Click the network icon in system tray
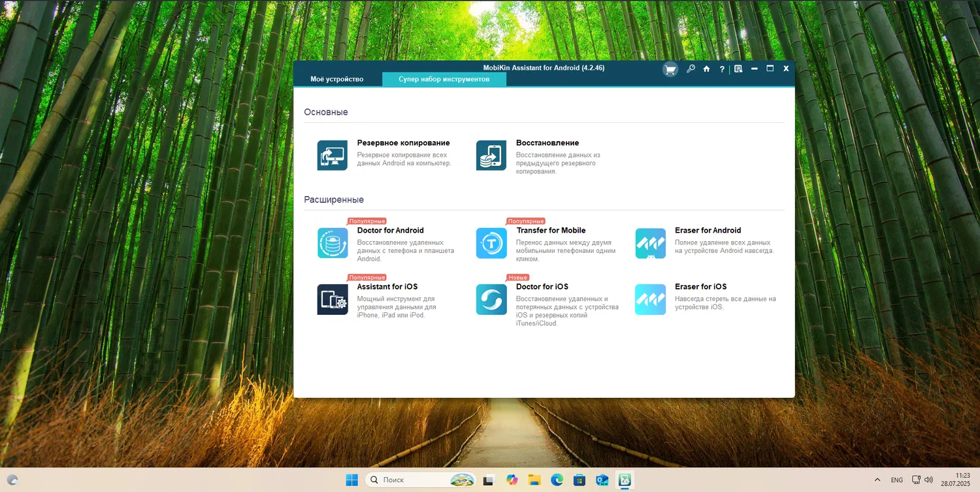This screenshot has width=980, height=492. coord(917,480)
